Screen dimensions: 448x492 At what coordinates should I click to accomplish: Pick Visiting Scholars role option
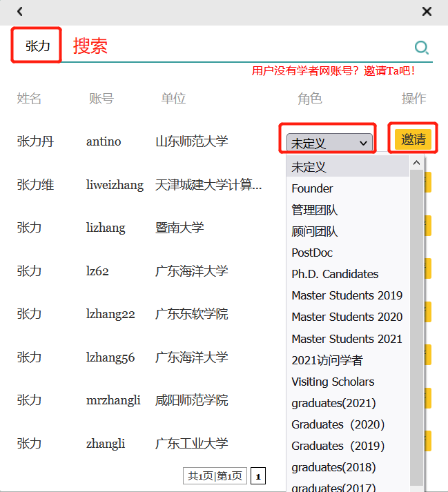coord(333,382)
